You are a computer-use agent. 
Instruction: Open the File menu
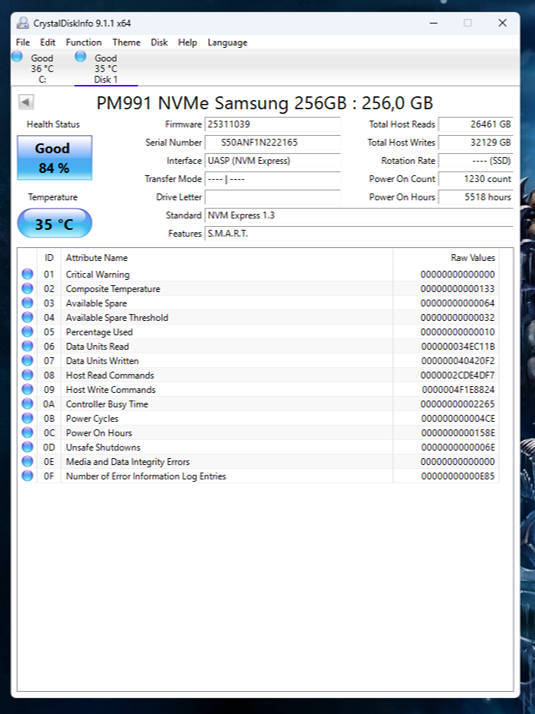pos(23,42)
